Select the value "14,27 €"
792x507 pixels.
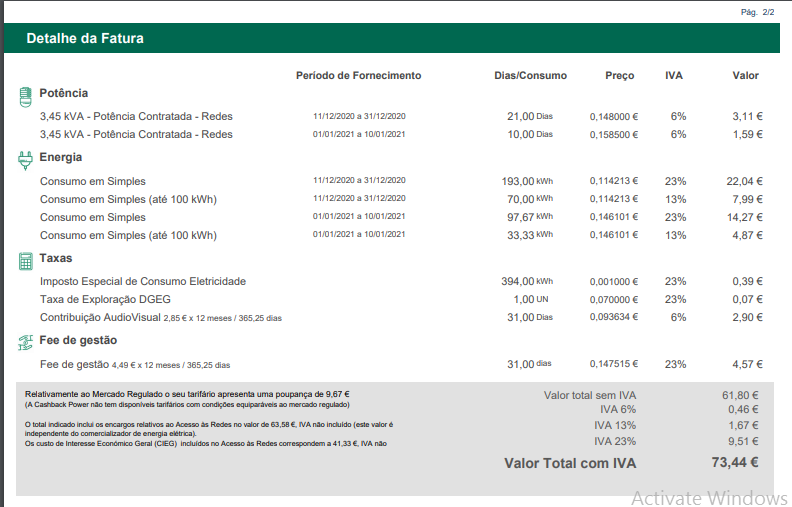745,217
